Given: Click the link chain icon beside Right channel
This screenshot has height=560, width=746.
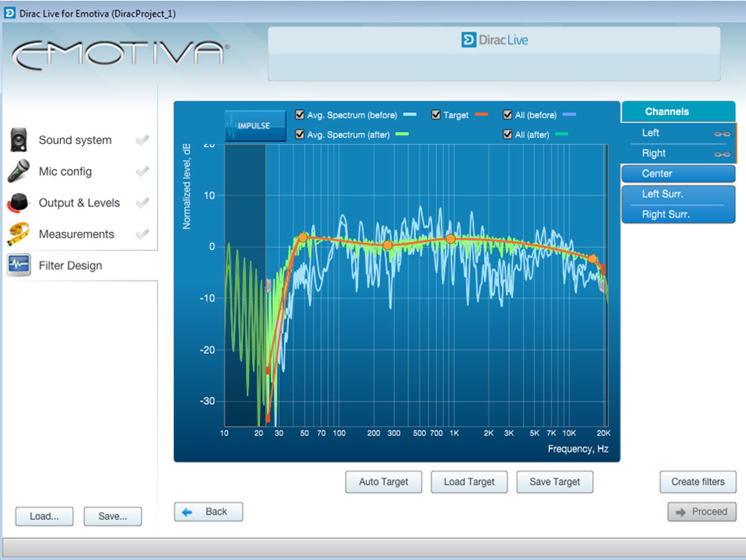Looking at the screenshot, I should coord(722,154).
